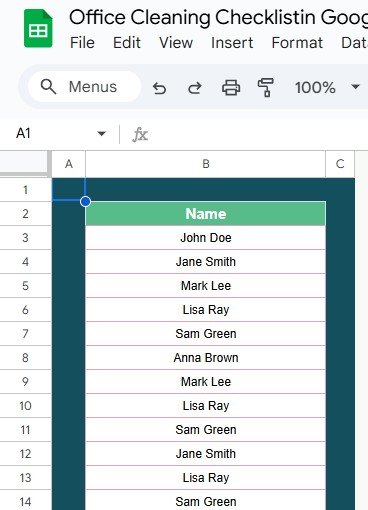This screenshot has width=368, height=510.
Task: Select Jane Smith in row 4
Action: 206,262
